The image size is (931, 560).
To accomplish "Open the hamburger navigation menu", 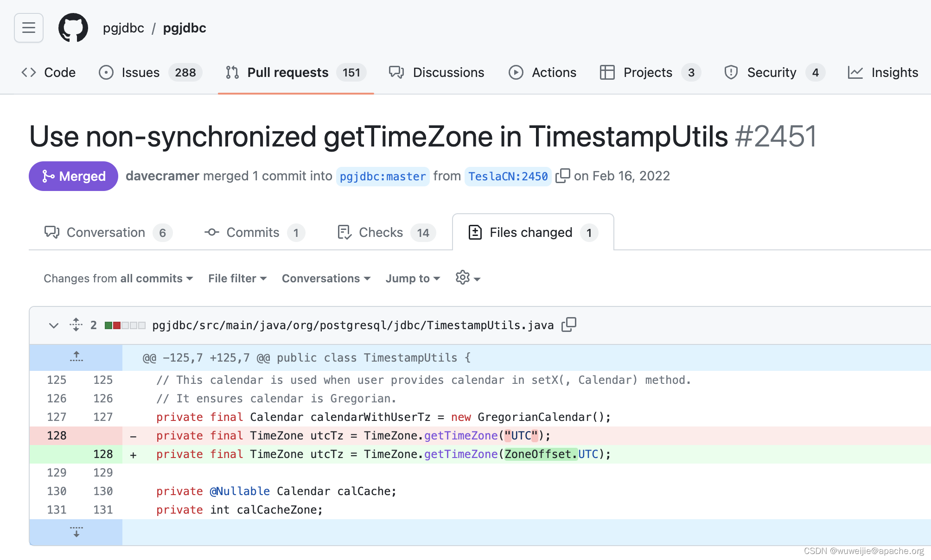I will [29, 28].
